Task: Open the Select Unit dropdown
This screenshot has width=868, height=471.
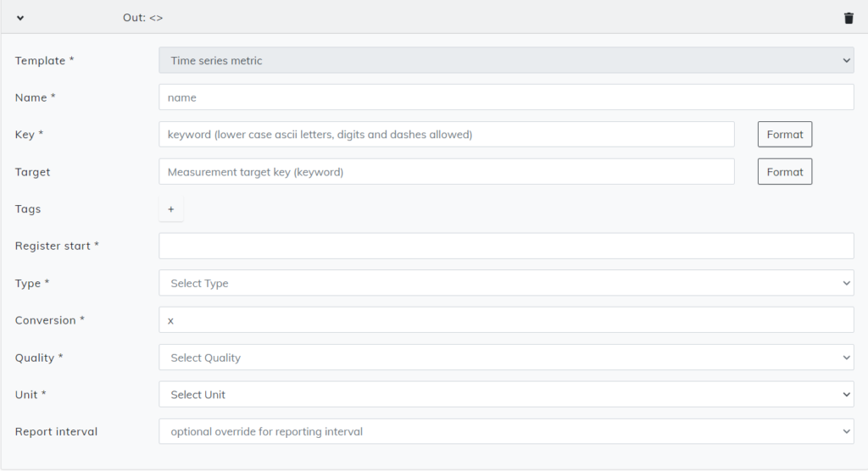Action: pyautogui.click(x=506, y=395)
